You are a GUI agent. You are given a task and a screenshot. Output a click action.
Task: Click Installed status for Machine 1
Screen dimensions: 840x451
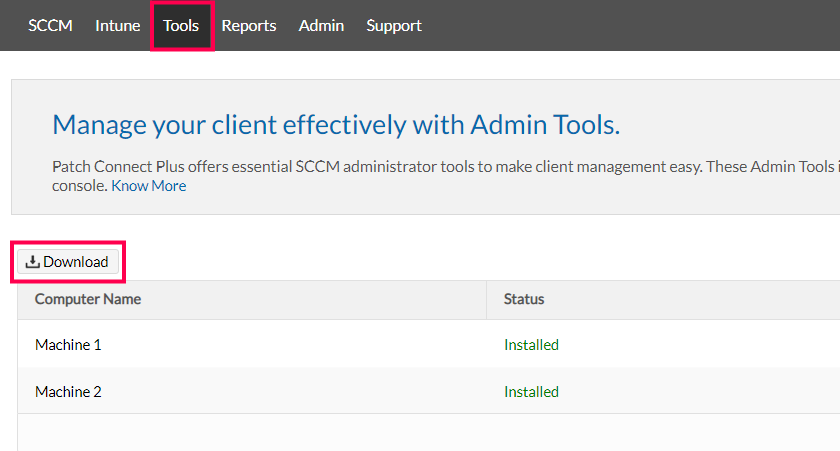click(x=531, y=345)
